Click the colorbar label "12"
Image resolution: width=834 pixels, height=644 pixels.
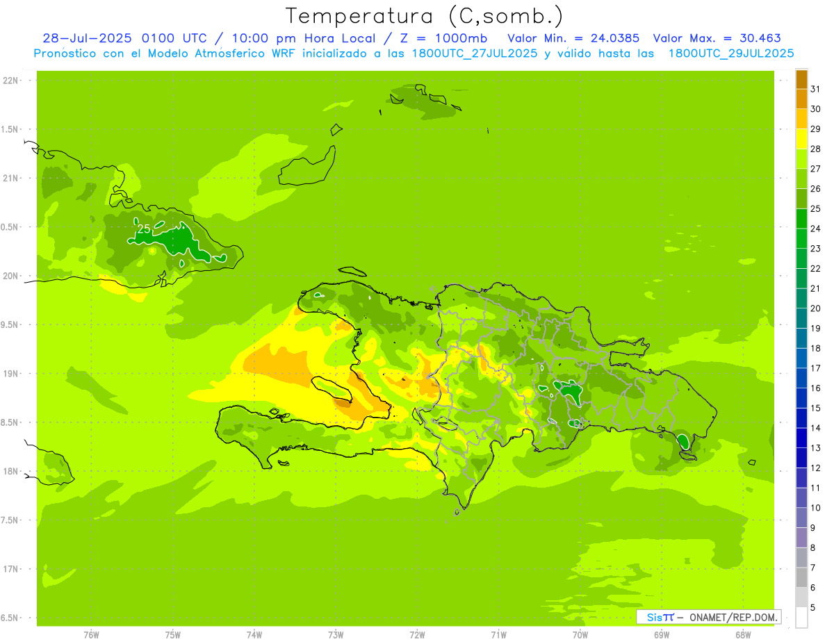[815, 468]
